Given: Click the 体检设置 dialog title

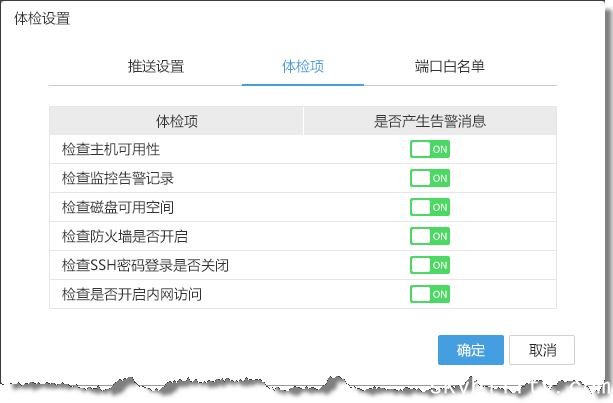Looking at the screenshot, I should pyautogui.click(x=42, y=18).
